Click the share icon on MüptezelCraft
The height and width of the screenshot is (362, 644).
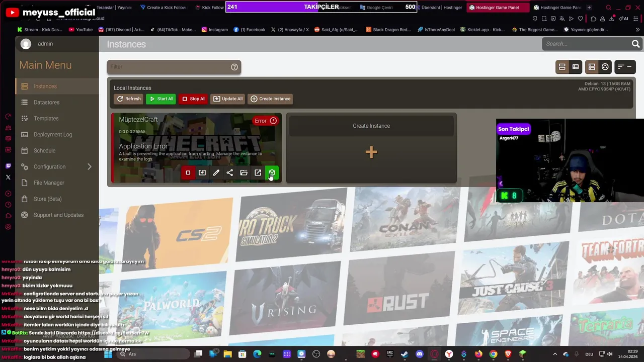click(230, 173)
